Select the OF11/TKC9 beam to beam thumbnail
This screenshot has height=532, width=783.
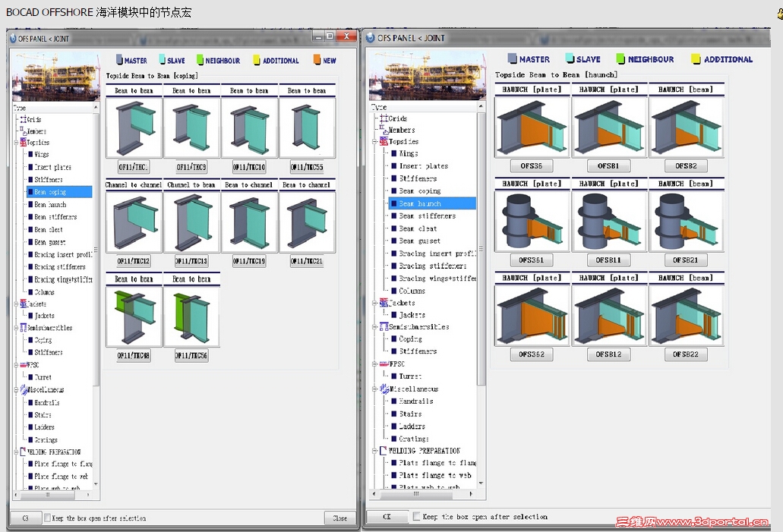(191, 127)
